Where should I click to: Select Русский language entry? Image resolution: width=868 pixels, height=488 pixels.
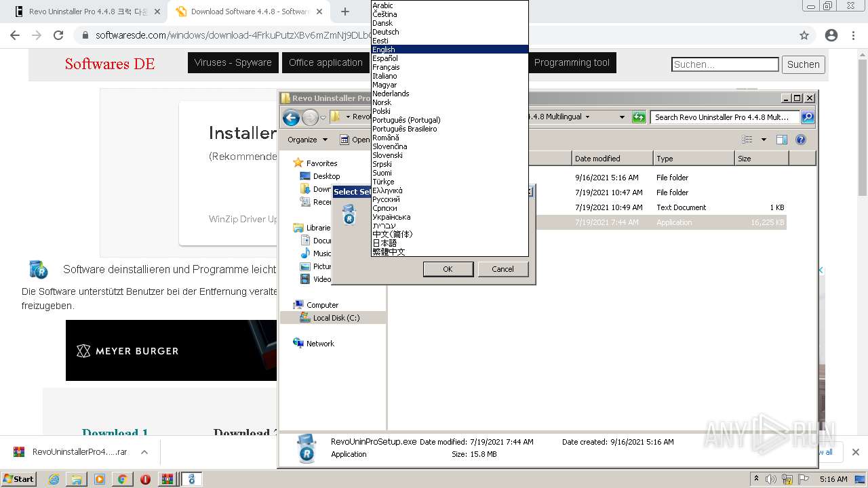(x=450, y=199)
